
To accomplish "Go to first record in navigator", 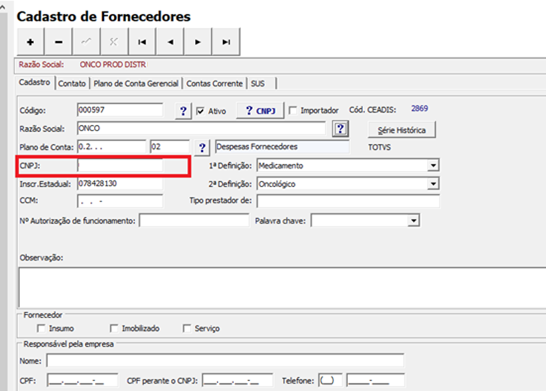I will coord(142,42).
